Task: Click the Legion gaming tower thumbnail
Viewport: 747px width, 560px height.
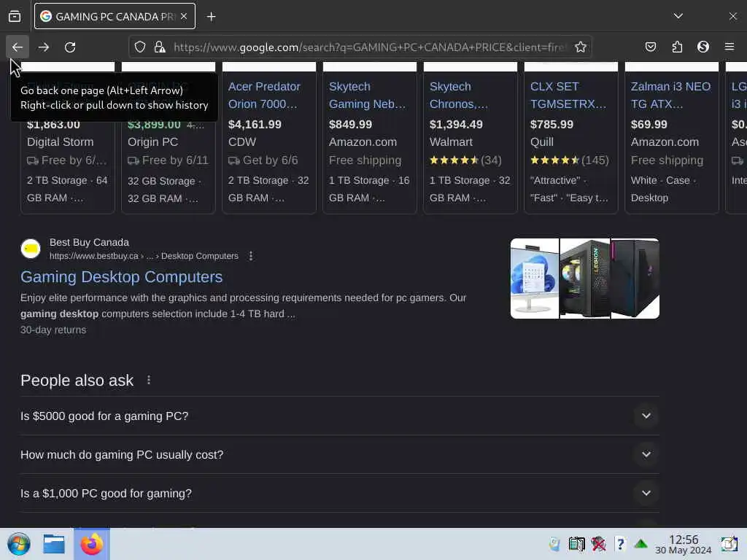Action: click(x=585, y=279)
